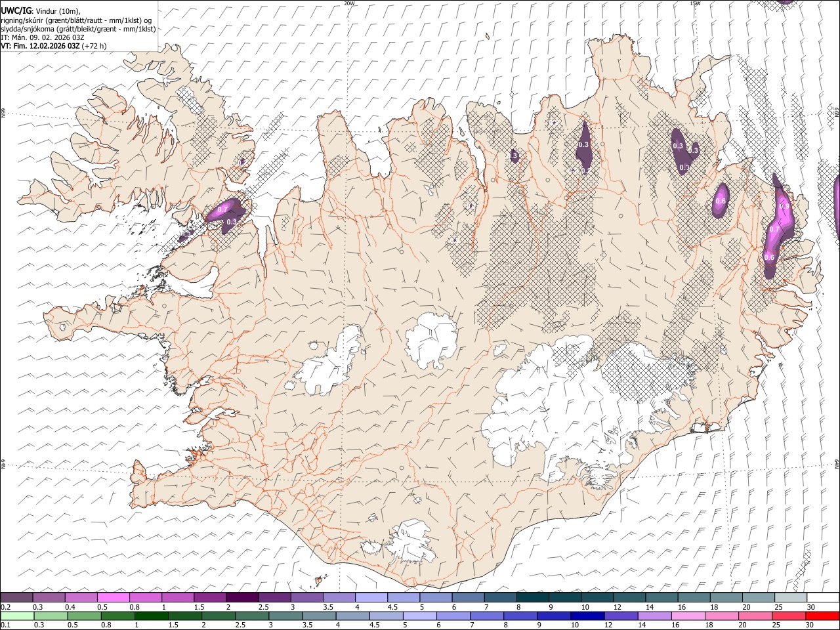The width and height of the screenshot is (840, 630).
Task: Select crimson rain swatch between 25 and 30
Action: click(789, 616)
